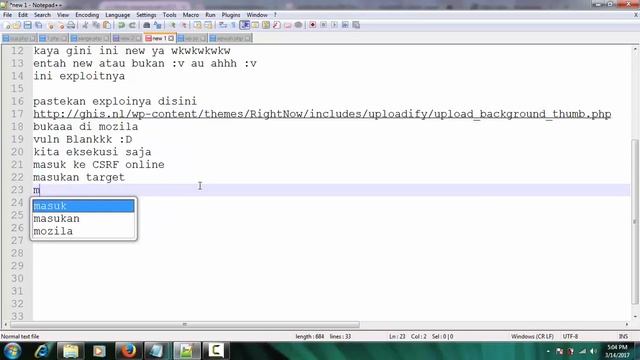This screenshot has height=360, width=640.
Task: Toggle synchronize horizontal scrolling
Action: [x=209, y=25]
